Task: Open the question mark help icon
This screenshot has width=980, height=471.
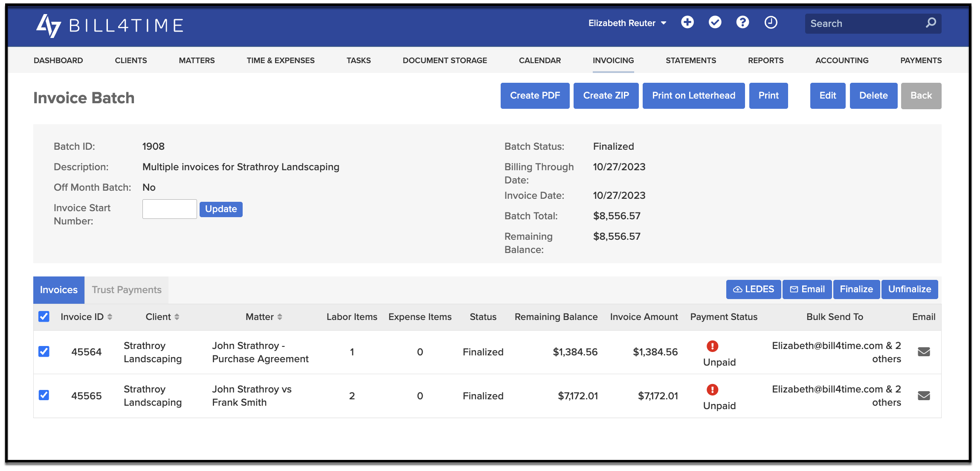Action: click(x=743, y=22)
